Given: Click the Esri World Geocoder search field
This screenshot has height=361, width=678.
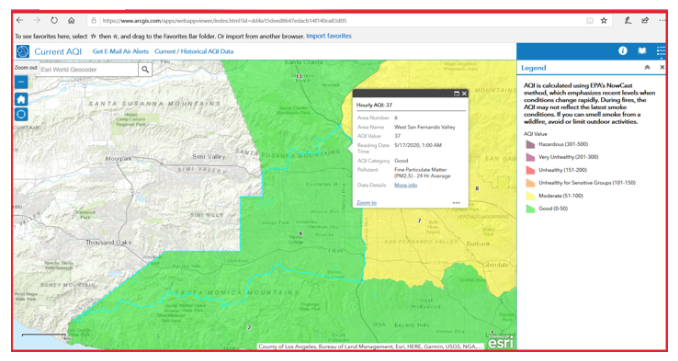Looking at the screenshot, I should coord(89,69).
